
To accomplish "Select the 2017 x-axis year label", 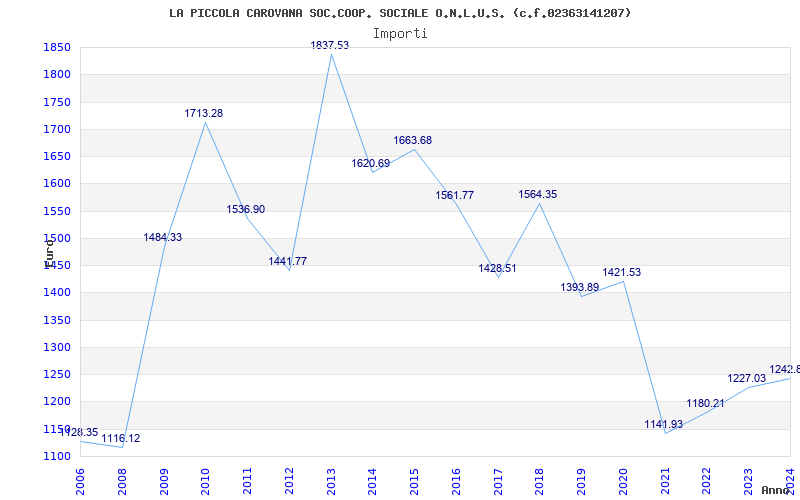I will pyautogui.click(x=498, y=481).
